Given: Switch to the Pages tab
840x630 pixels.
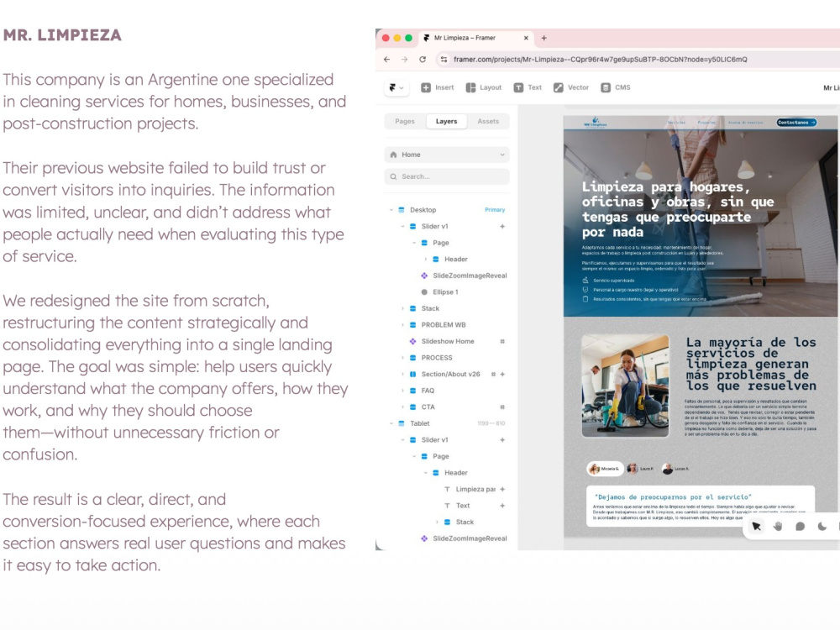Looking at the screenshot, I should [405, 122].
